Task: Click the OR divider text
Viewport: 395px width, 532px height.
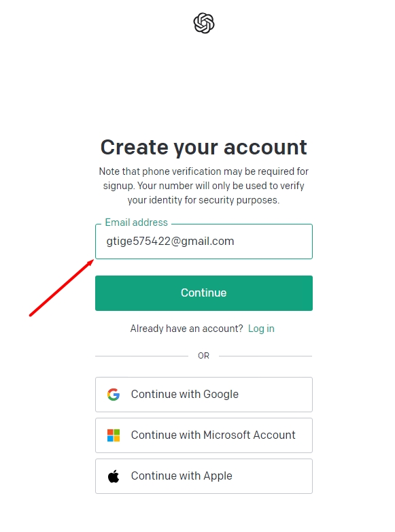Action: click(204, 356)
